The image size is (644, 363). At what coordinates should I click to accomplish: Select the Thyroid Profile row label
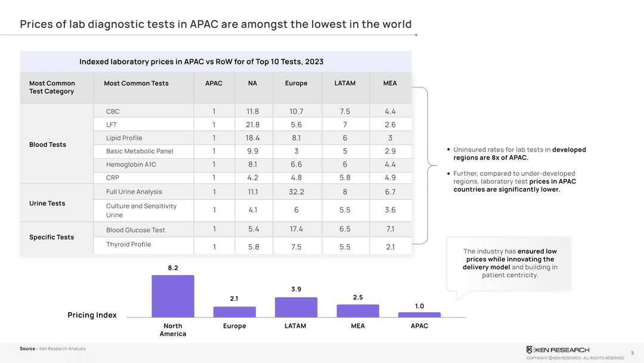128,244
